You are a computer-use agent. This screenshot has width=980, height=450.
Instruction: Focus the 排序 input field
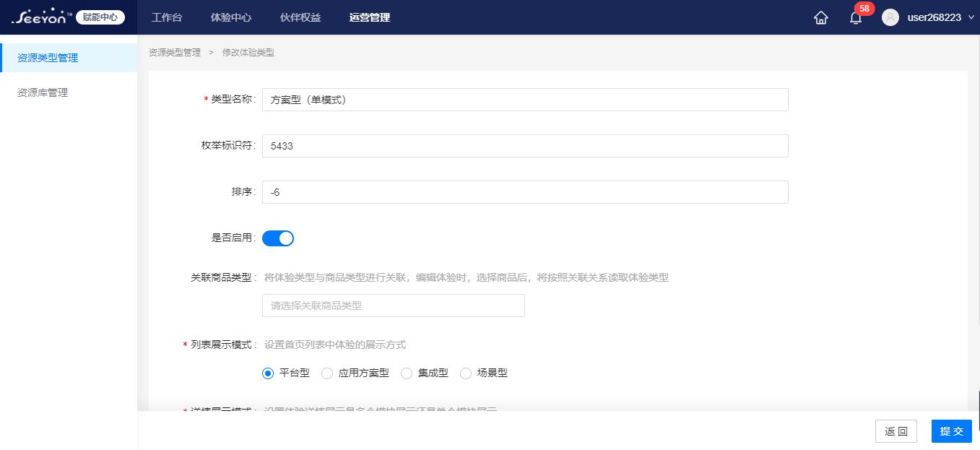click(525, 192)
